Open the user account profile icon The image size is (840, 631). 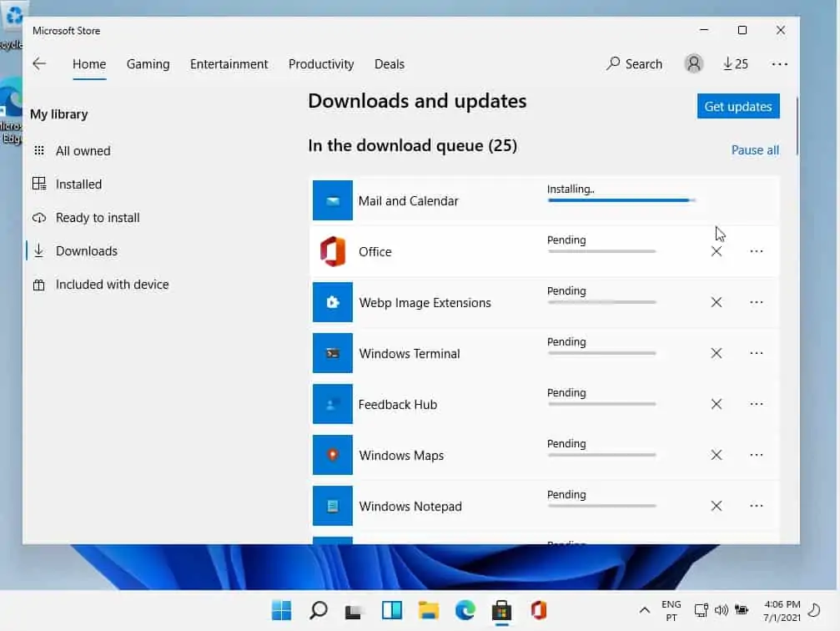693,63
